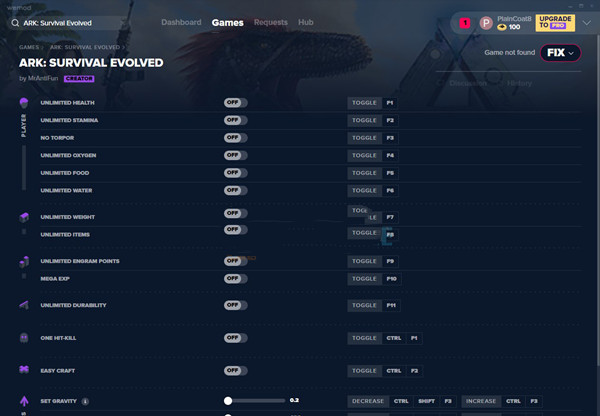Switch on Mega Exp cheat

click(x=235, y=279)
